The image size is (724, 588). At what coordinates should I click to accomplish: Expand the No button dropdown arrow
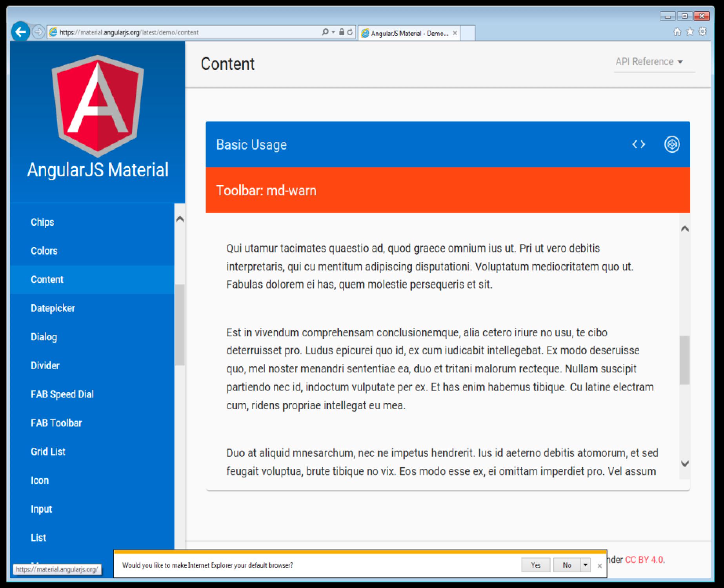[586, 565]
